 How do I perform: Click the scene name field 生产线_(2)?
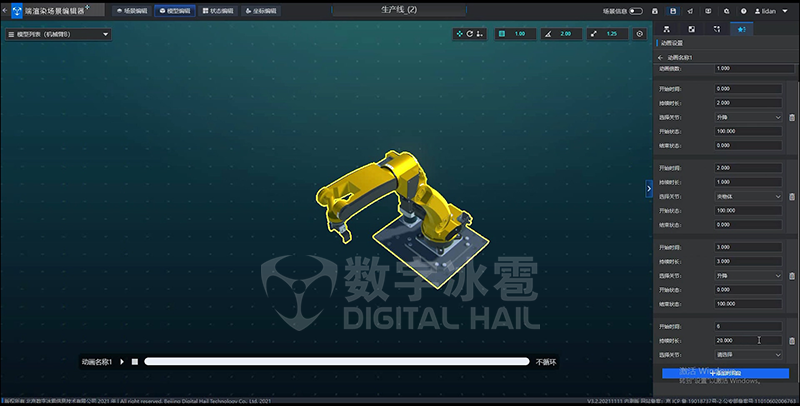399,10
